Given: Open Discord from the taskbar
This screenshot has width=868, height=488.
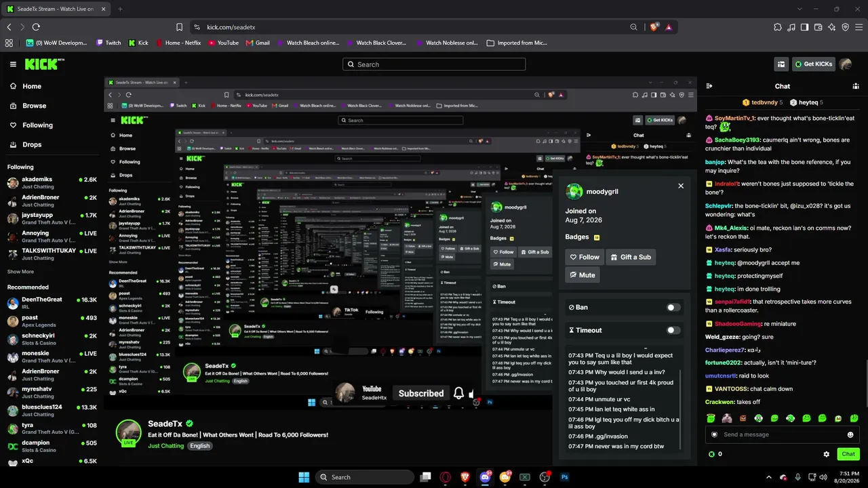Looking at the screenshot, I should click(x=485, y=477).
